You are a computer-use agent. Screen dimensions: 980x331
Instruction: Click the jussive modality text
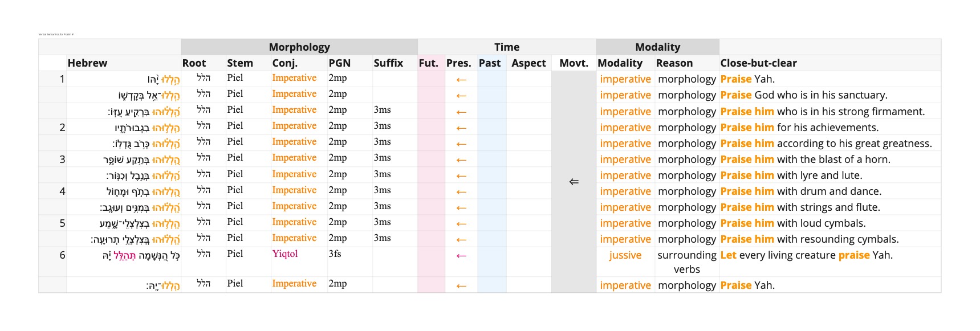point(625,255)
